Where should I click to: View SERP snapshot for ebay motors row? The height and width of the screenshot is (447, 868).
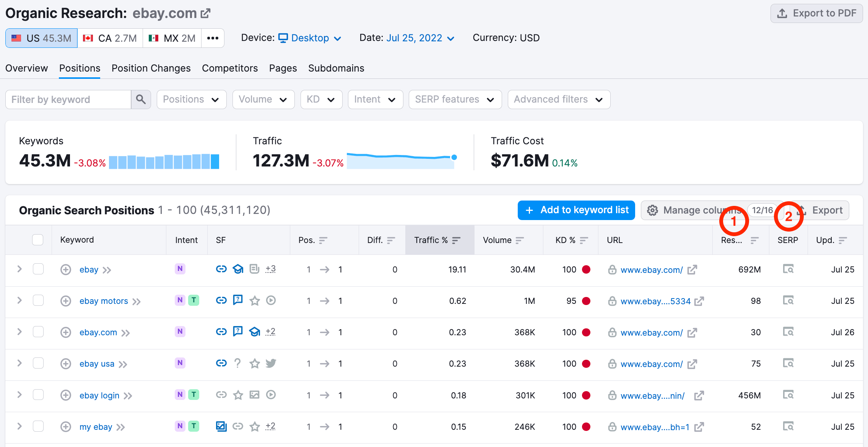point(788,300)
